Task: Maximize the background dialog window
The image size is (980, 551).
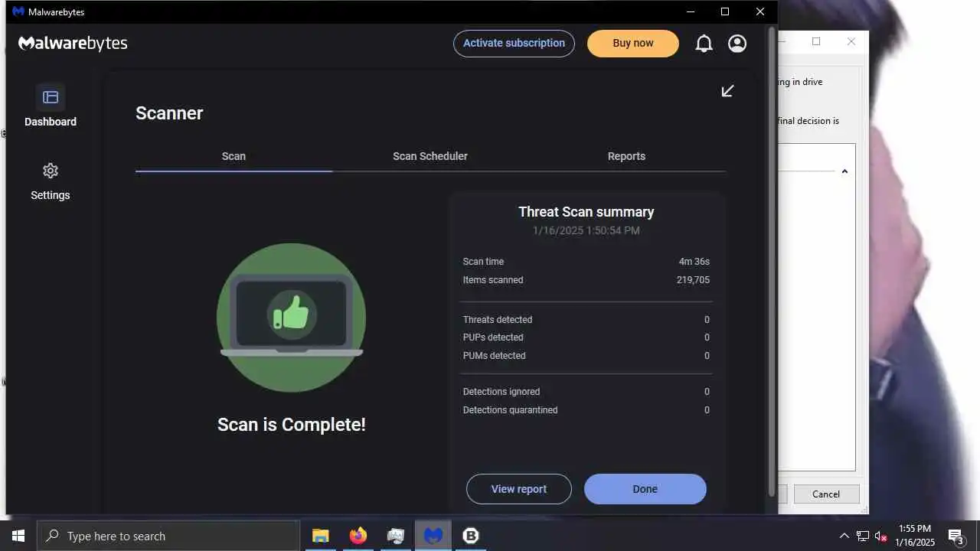Action: coord(816,41)
